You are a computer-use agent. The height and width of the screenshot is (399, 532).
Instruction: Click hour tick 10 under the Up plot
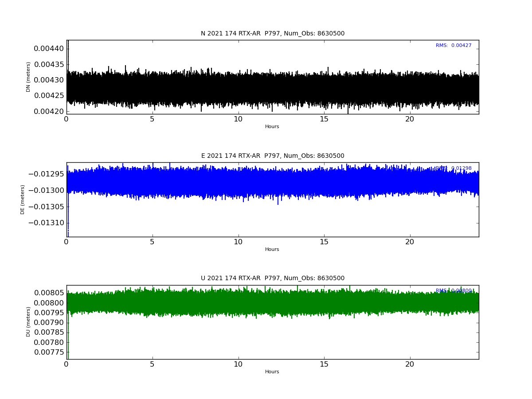click(x=239, y=364)
